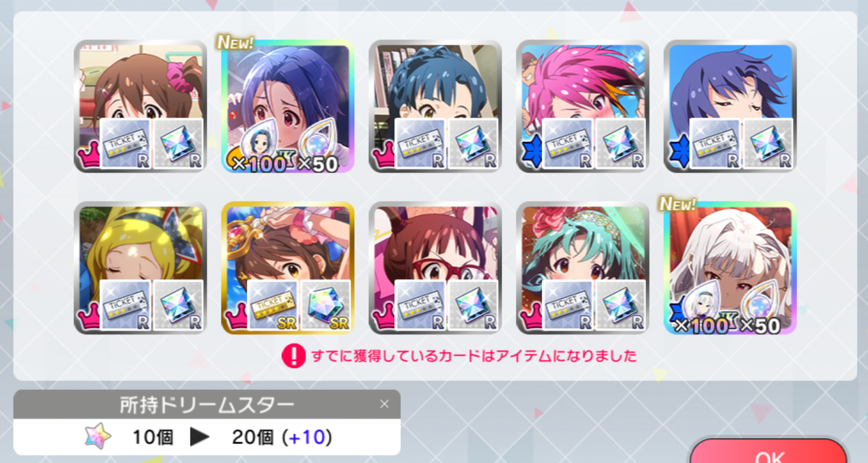Tap the red exclamation warning icon

(294, 356)
